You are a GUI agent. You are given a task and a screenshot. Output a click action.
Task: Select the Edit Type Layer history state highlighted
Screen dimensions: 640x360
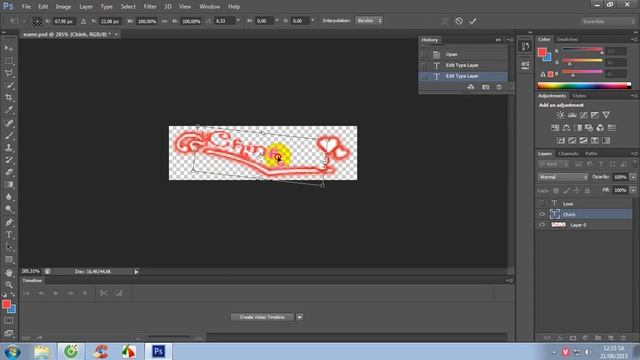pos(463,76)
